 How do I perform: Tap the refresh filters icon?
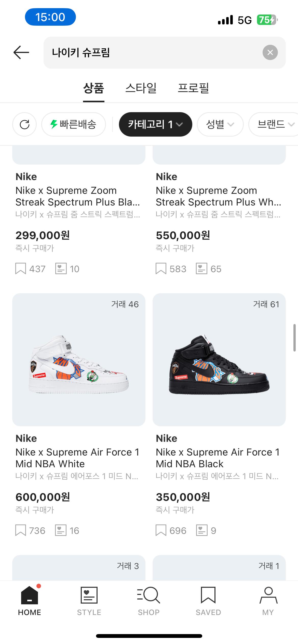[x=24, y=124]
